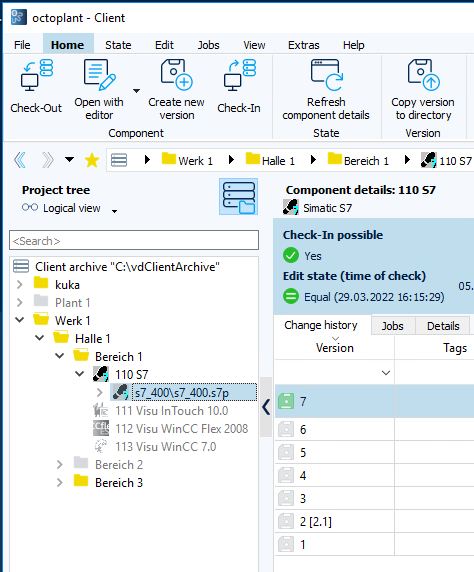Viewport: 474px width, 572px height.
Task: Select 113 Visu WinCC 7.0 tree item
Action: coord(166,447)
